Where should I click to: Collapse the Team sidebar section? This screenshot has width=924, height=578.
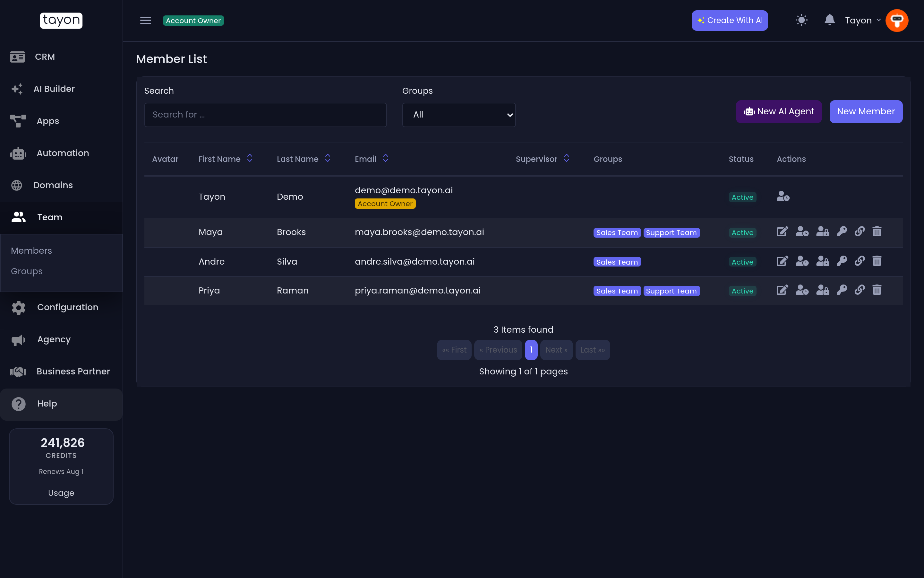(x=61, y=217)
